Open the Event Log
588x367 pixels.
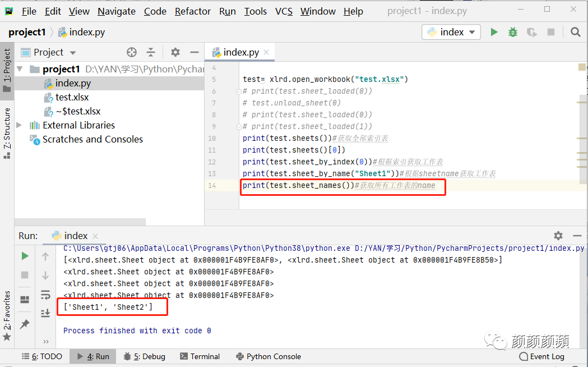(x=541, y=356)
